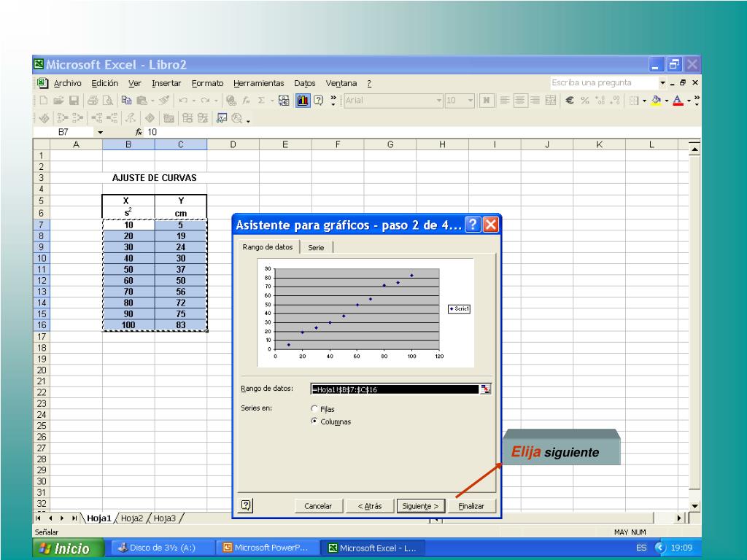Screen dimensions: 747x560
Task: Open the Herramientas menu
Action: pos(259,83)
